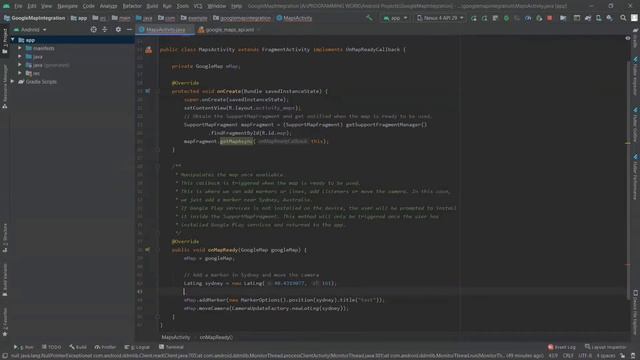Viewport: 640px width, 360px height.
Task: Open the Edit menu
Action: point(31,6)
